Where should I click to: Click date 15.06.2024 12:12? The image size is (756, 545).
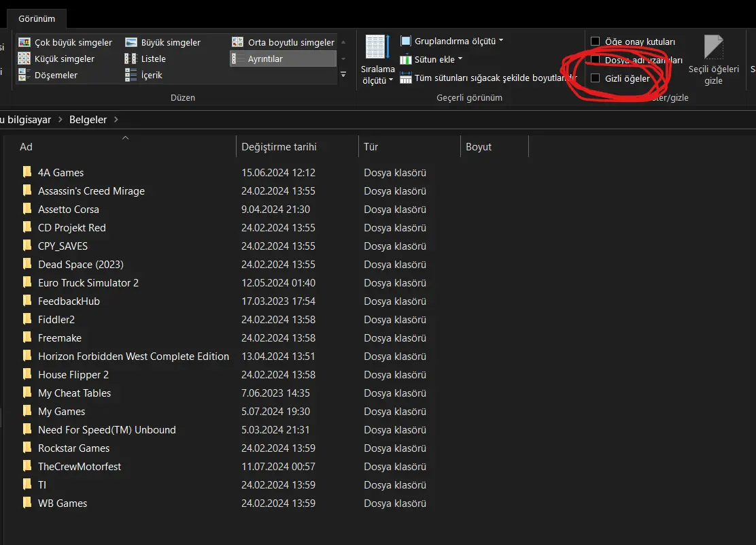point(278,172)
